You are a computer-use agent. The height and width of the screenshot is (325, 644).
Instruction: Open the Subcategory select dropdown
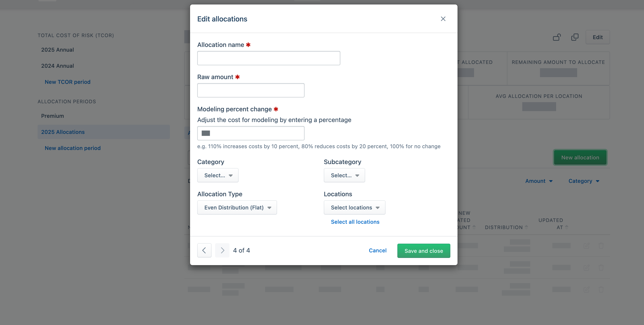tap(344, 175)
